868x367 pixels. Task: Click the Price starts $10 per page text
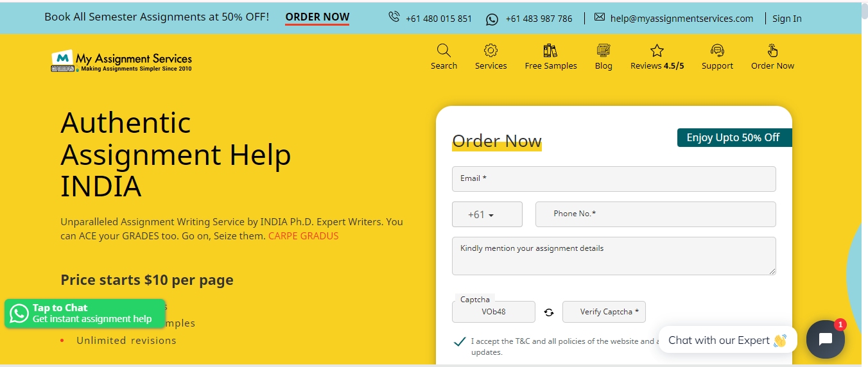(147, 280)
